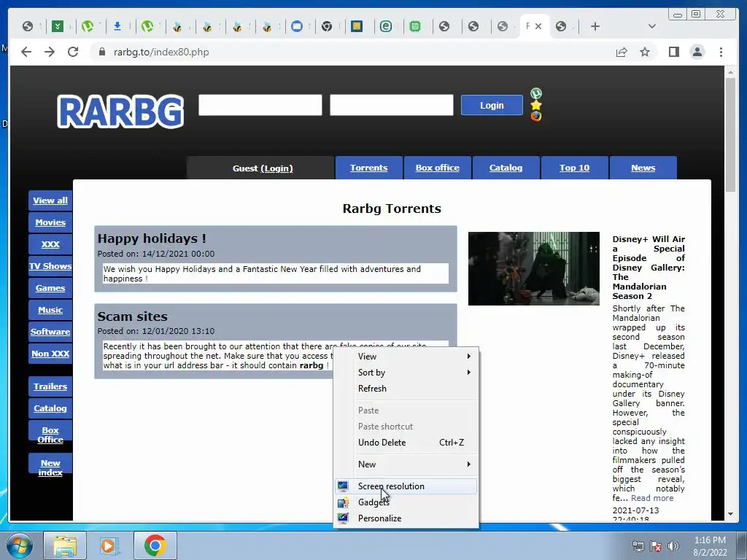Screen dimensions: 747x560
Task: Go back with the browser back arrow
Action: point(26,52)
